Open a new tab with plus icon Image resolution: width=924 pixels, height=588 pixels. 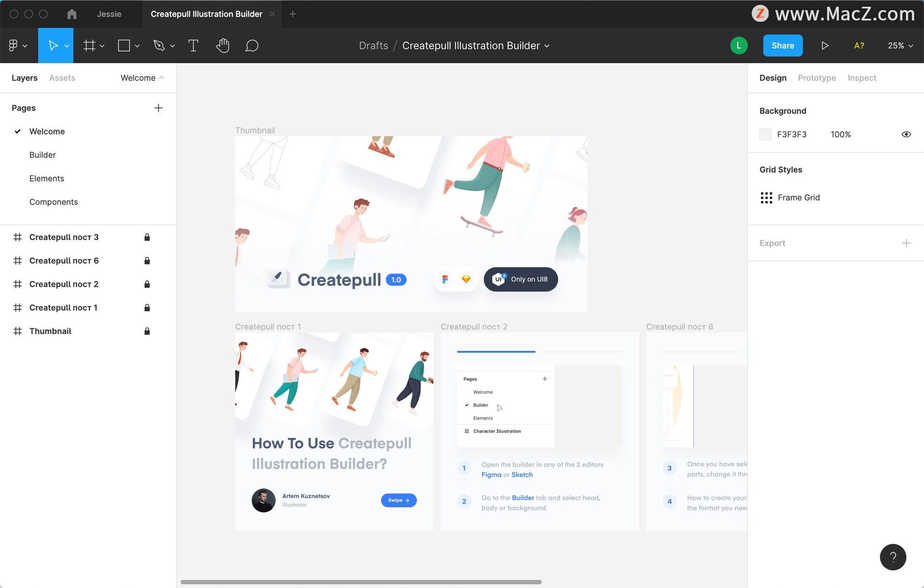click(x=293, y=14)
